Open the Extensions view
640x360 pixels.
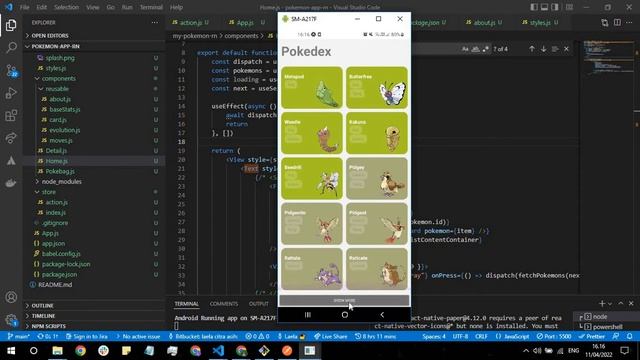11,116
